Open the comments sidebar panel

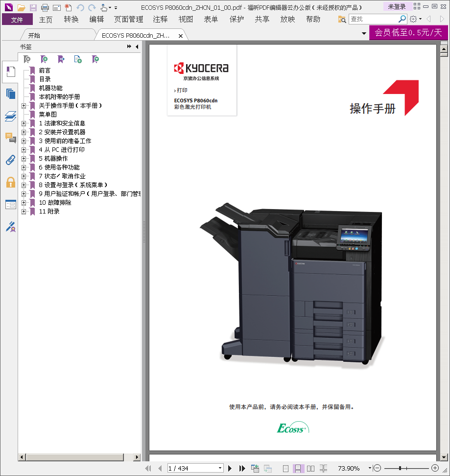(x=11, y=138)
